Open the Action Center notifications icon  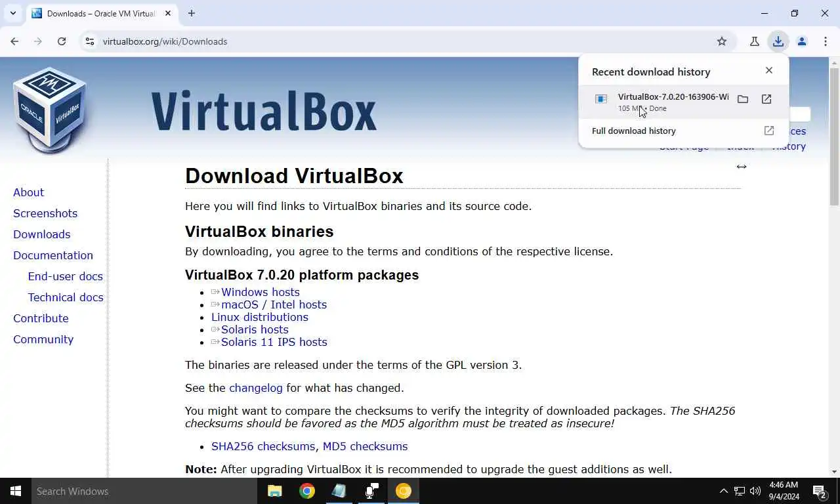pyautogui.click(x=819, y=491)
